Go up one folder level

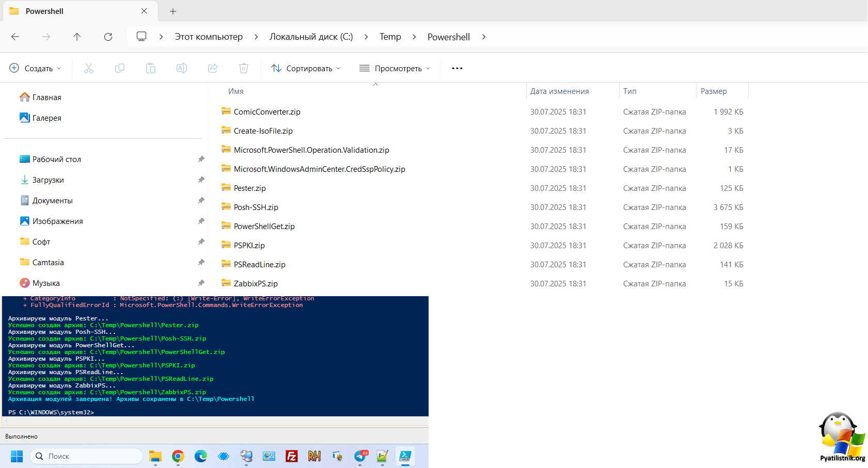click(x=77, y=37)
